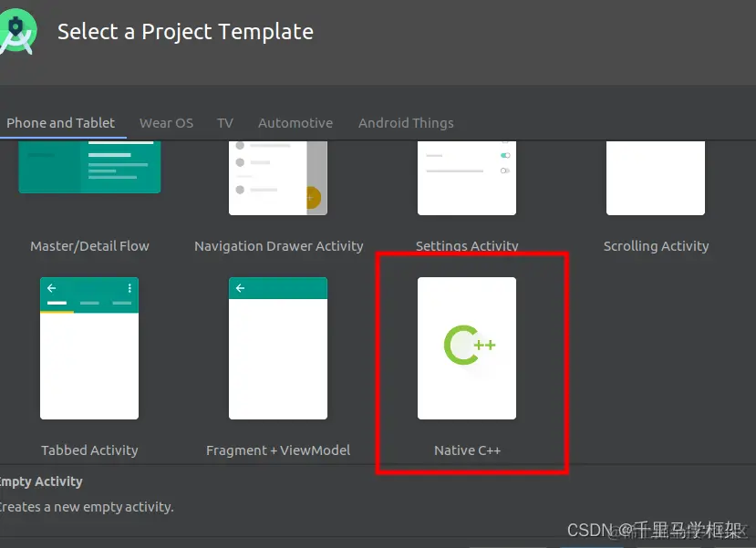
Task: Click the Fragment + ViewModel label
Action: pos(278,450)
